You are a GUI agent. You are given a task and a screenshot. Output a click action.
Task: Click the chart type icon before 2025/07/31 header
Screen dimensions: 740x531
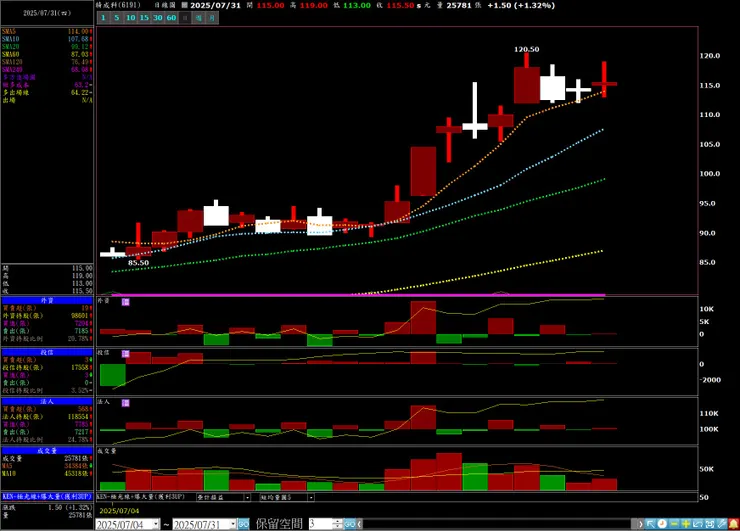[x=185, y=5]
